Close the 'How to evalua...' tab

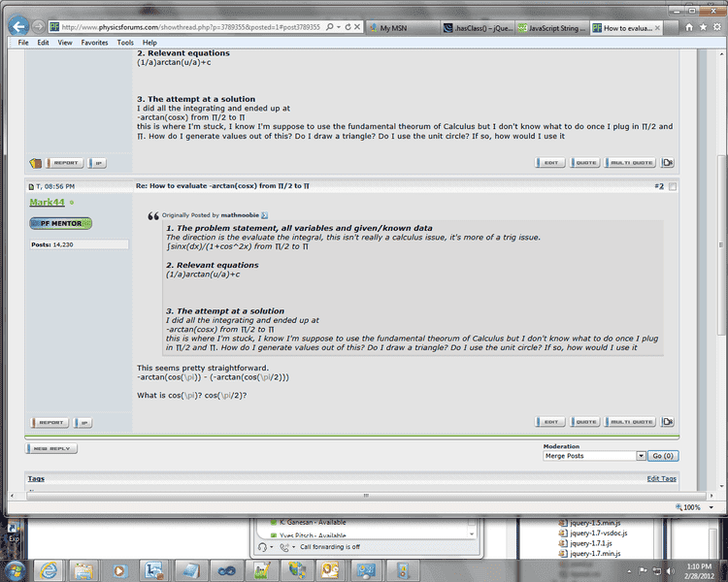tap(657, 28)
